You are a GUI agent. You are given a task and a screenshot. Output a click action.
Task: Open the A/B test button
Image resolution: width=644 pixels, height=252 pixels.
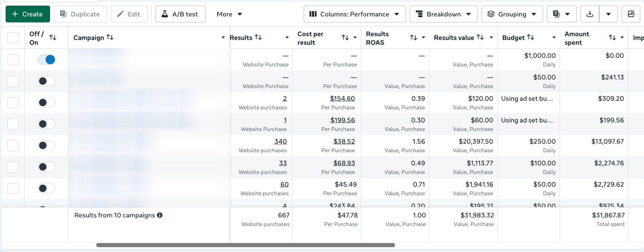(180, 14)
